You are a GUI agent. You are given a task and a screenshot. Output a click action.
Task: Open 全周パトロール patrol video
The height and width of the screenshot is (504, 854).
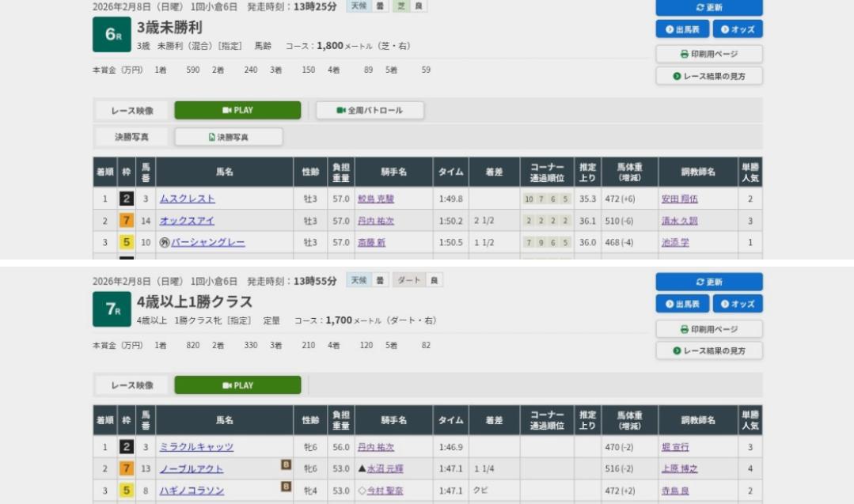tap(370, 110)
